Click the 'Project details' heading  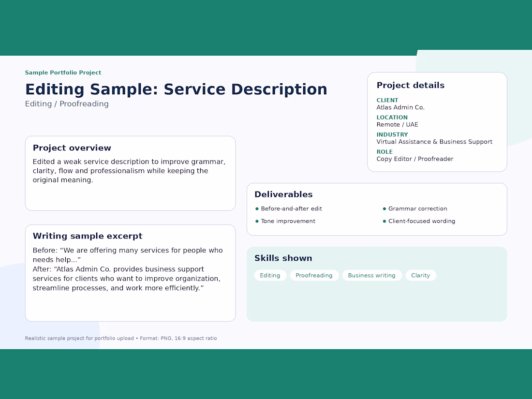pos(411,85)
